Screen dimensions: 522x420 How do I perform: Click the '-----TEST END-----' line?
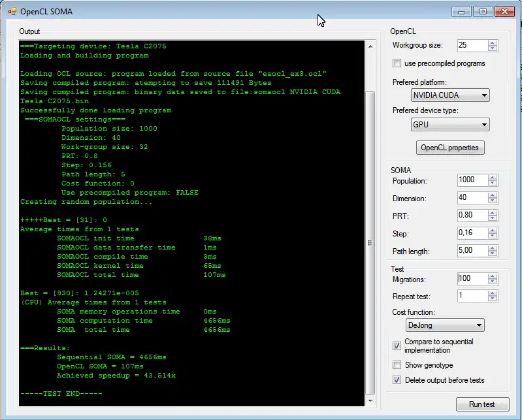tap(61, 394)
